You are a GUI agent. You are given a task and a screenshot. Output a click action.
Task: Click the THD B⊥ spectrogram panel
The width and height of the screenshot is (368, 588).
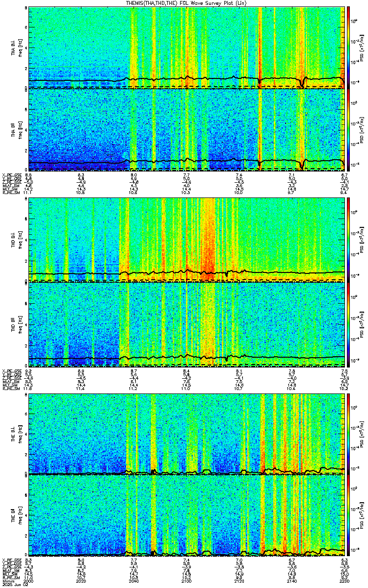tap(187, 239)
